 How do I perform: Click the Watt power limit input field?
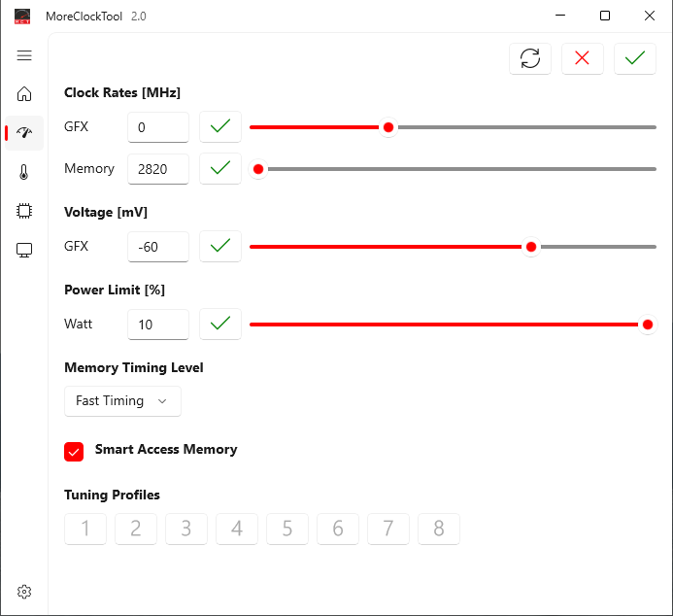[158, 325]
